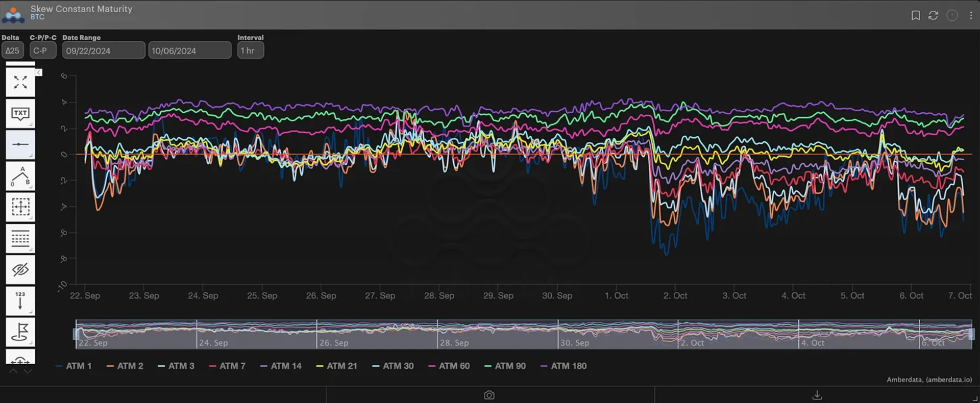
Task: Click the left navigator range handle
Action: click(76, 334)
